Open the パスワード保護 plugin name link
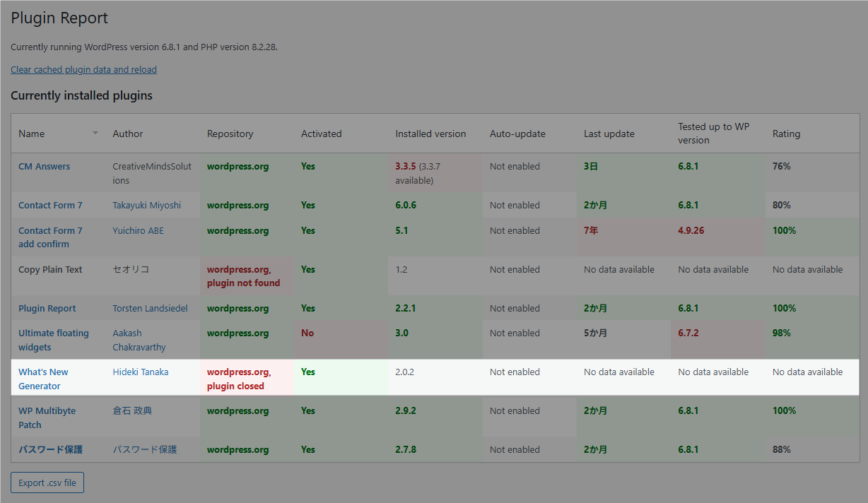Screen dimensions: 868x503 [50, 450]
